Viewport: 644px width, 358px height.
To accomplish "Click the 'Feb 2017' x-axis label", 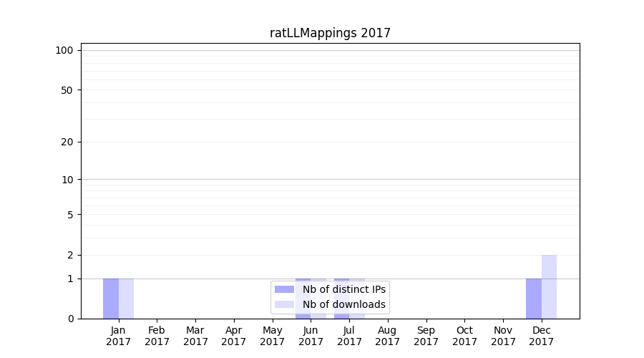I will [x=157, y=336].
